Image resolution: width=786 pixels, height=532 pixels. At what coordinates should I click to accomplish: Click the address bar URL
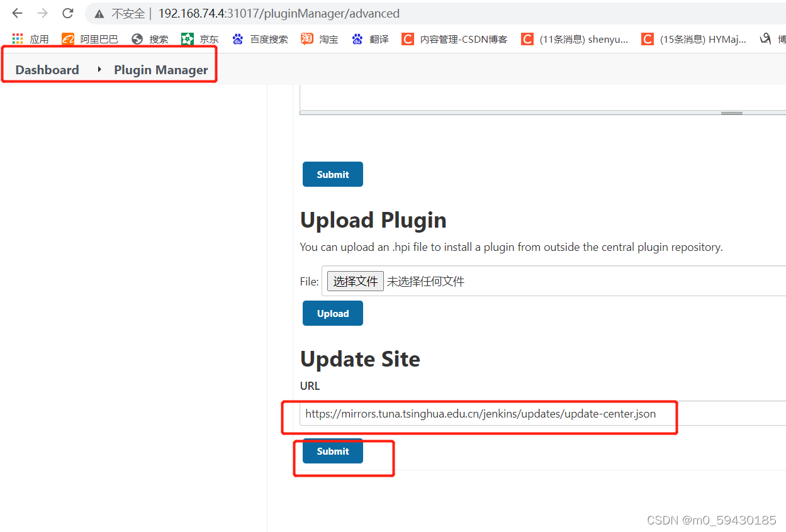pos(279,13)
